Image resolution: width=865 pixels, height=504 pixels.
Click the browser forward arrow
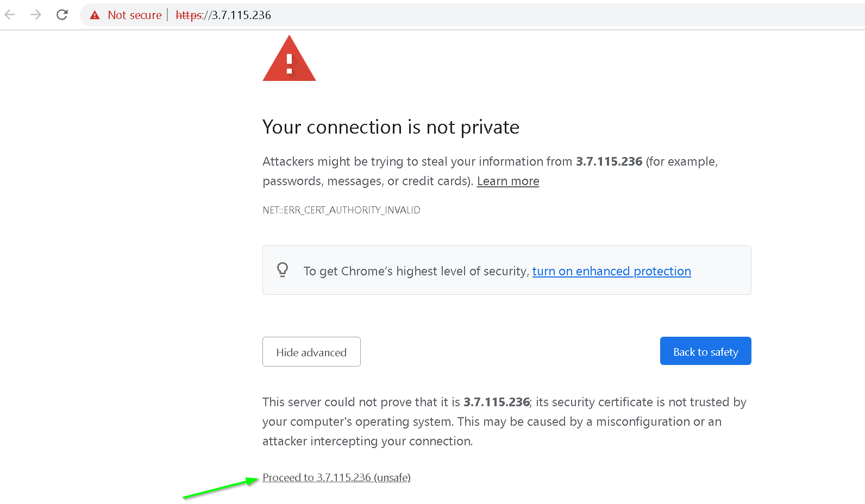tap(36, 15)
